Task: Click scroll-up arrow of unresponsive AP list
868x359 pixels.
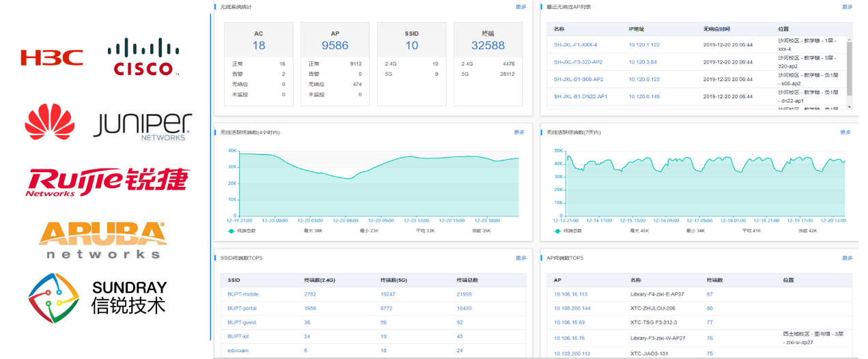Action: 850,40
